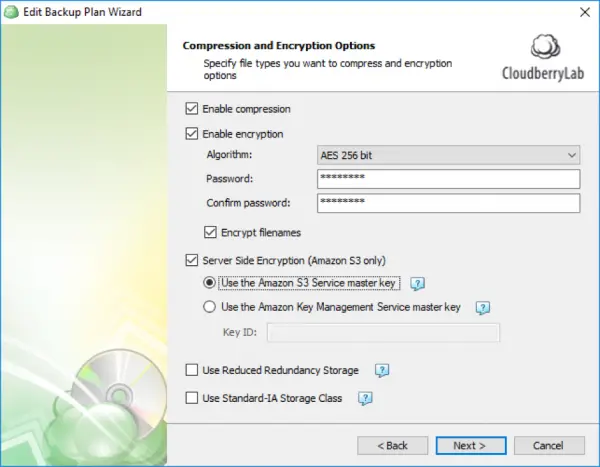Open help for Key Management Service master key
Viewport: 600px width, 467px height.
(x=483, y=308)
